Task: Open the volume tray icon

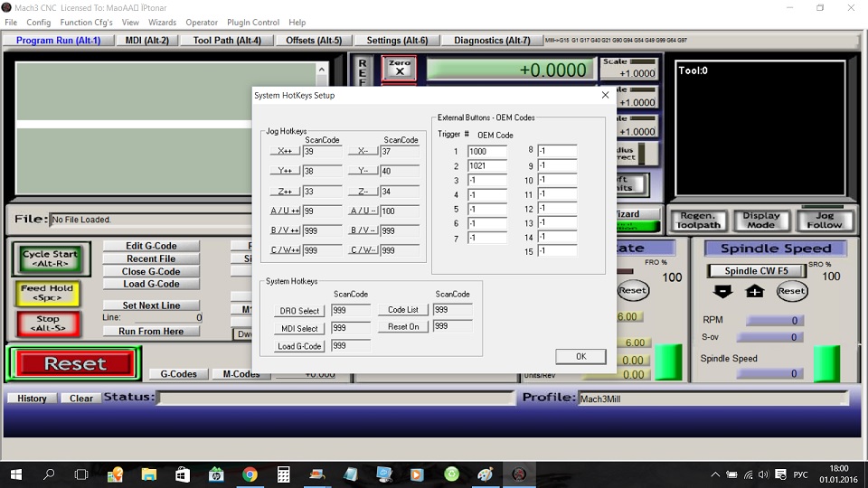Action: click(x=763, y=474)
